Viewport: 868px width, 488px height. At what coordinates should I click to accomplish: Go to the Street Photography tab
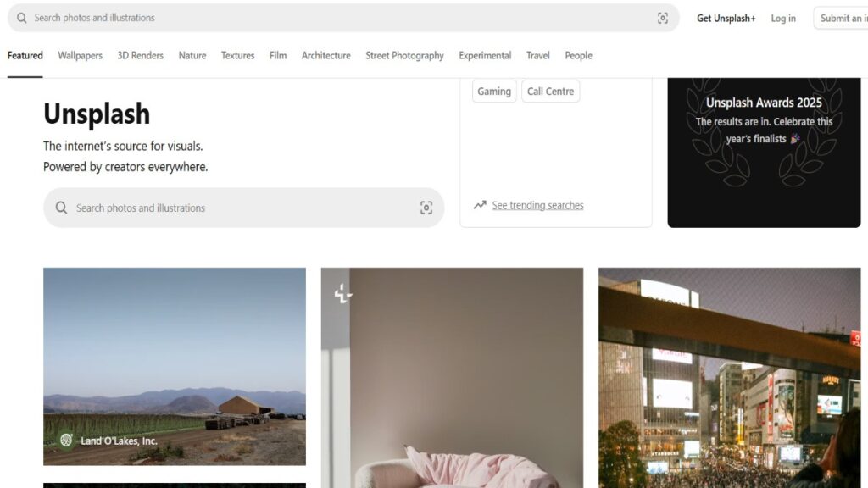[x=404, y=56]
